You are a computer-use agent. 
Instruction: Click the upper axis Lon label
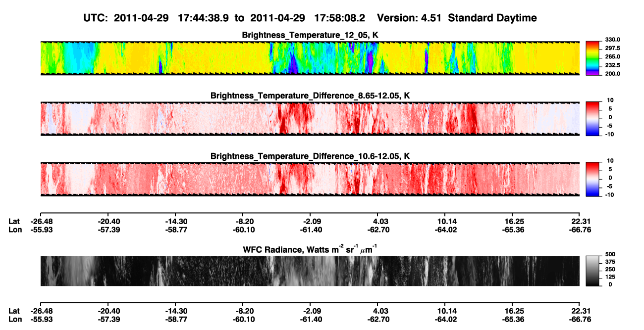coord(14,230)
